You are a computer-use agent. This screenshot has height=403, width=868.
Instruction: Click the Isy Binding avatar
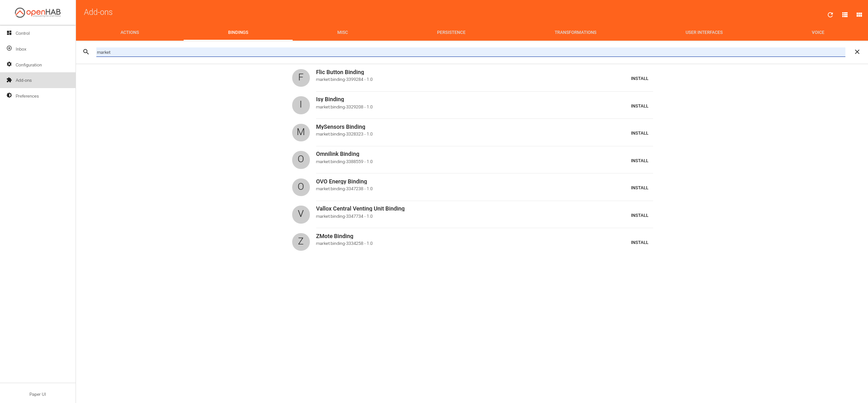point(301,105)
